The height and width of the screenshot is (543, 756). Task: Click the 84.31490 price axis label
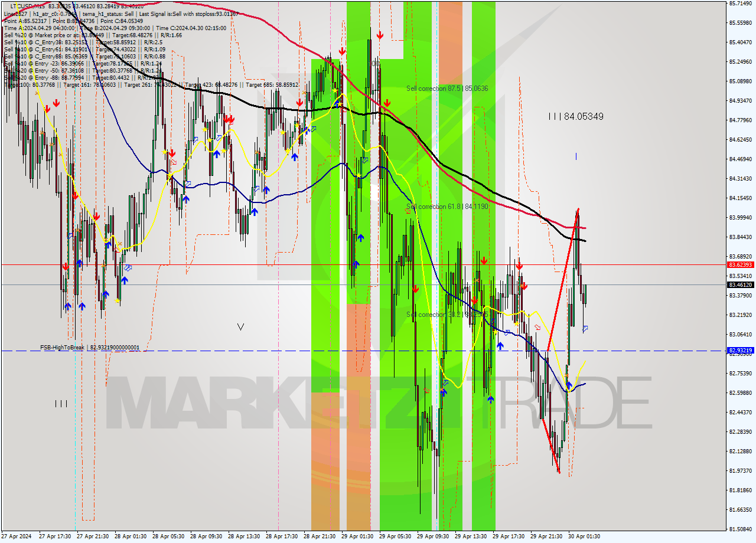[741, 178]
